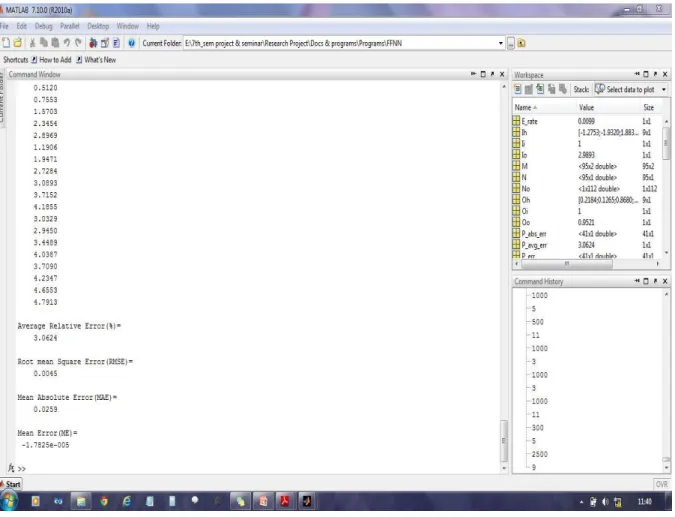
Task: Open the Edit menu
Action: point(22,26)
